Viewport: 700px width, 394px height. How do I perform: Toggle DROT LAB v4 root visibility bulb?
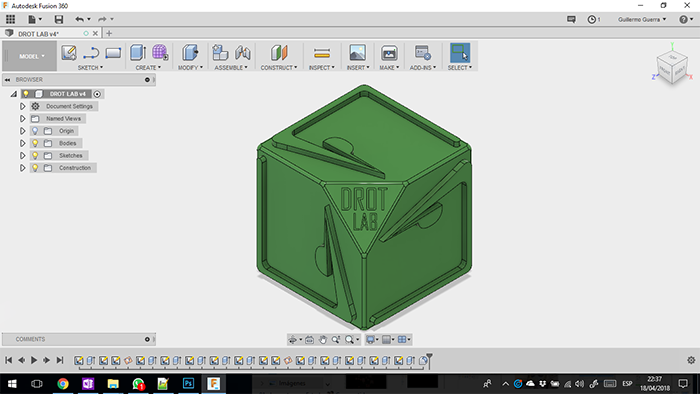(x=26, y=94)
